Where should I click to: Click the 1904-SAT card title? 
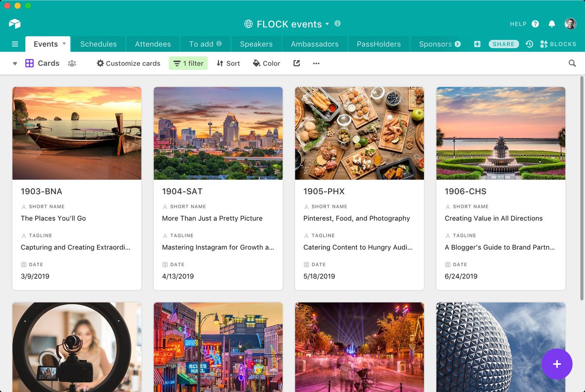point(182,192)
